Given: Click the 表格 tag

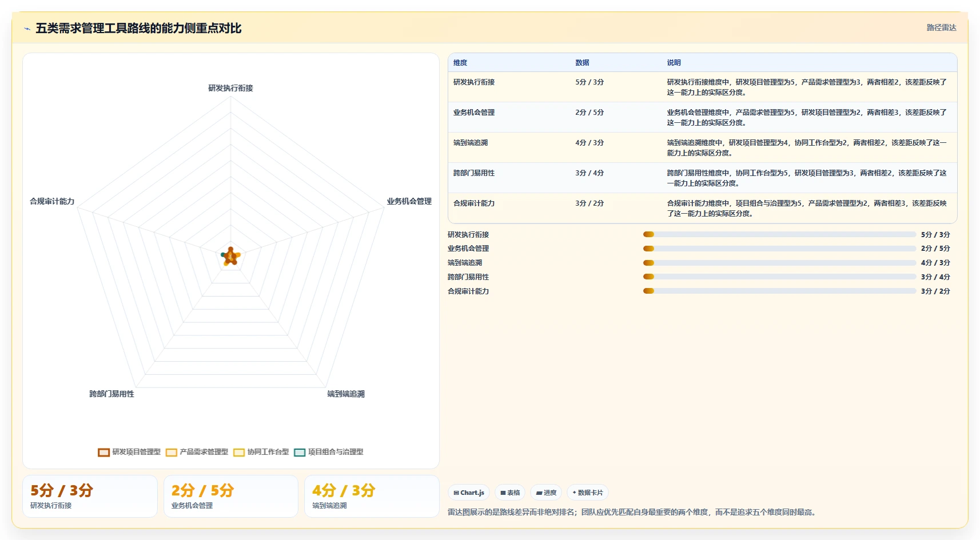Looking at the screenshot, I should [510, 493].
